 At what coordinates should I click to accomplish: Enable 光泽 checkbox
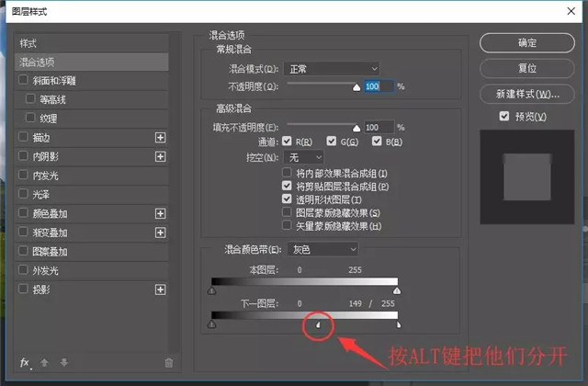click(23, 194)
